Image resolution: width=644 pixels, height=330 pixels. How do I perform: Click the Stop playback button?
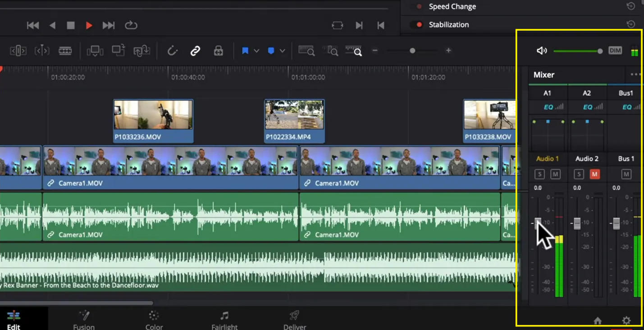coord(71,26)
